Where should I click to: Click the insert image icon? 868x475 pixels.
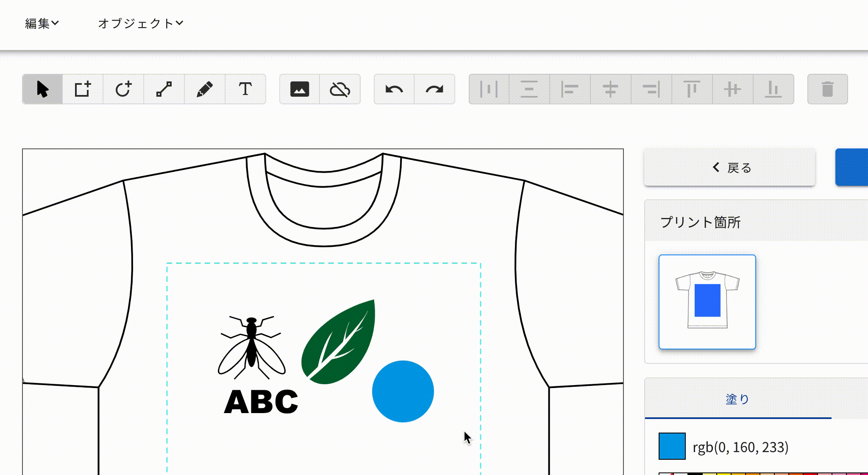300,89
